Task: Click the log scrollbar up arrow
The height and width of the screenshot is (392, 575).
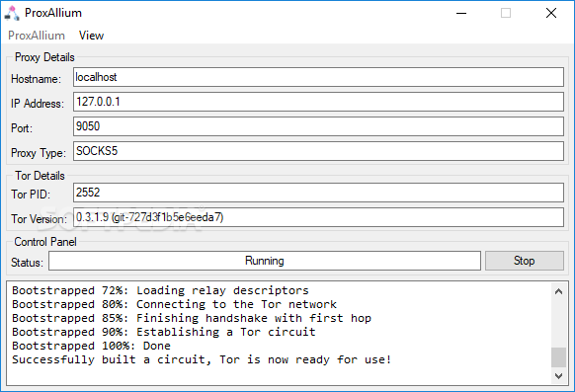Action: [x=558, y=291]
